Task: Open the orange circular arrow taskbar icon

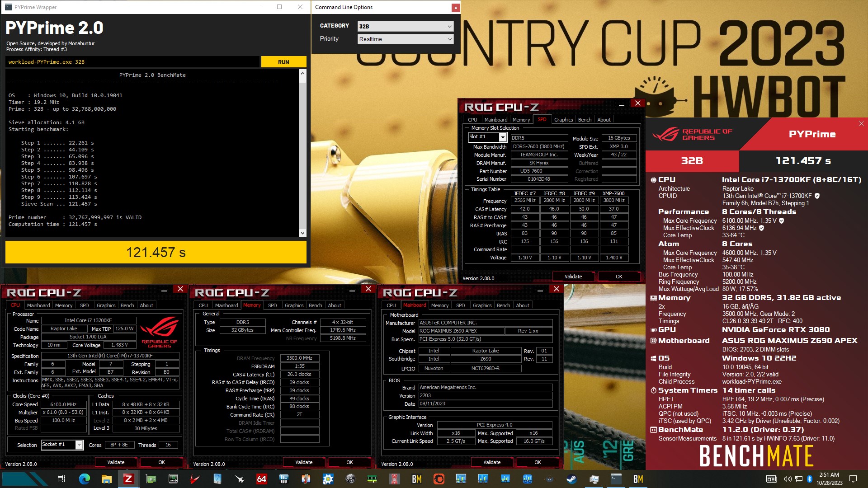Action: pyautogui.click(x=439, y=479)
